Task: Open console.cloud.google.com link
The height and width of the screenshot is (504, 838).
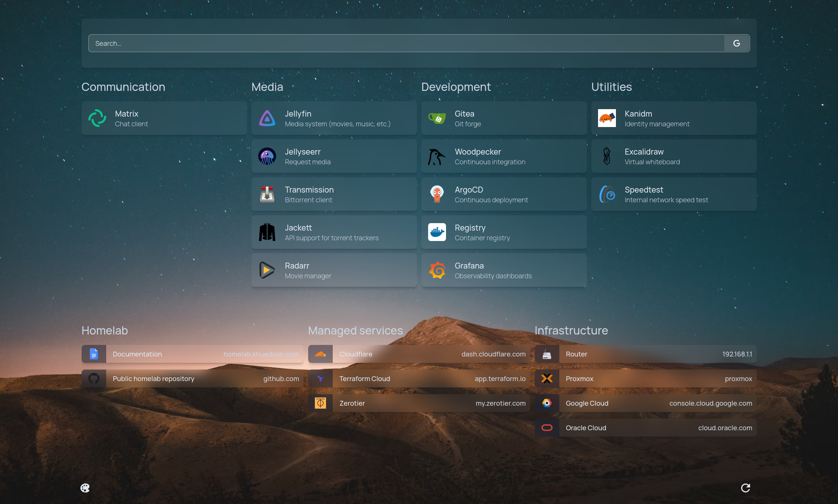Action: click(711, 403)
